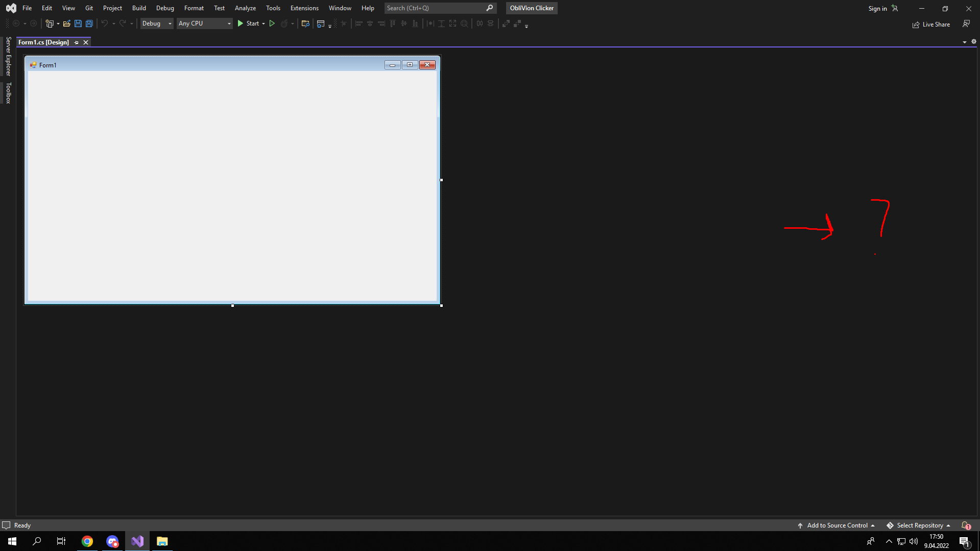Viewport: 980px width, 551px height.
Task: Open the Extensions menu
Action: coord(304,8)
